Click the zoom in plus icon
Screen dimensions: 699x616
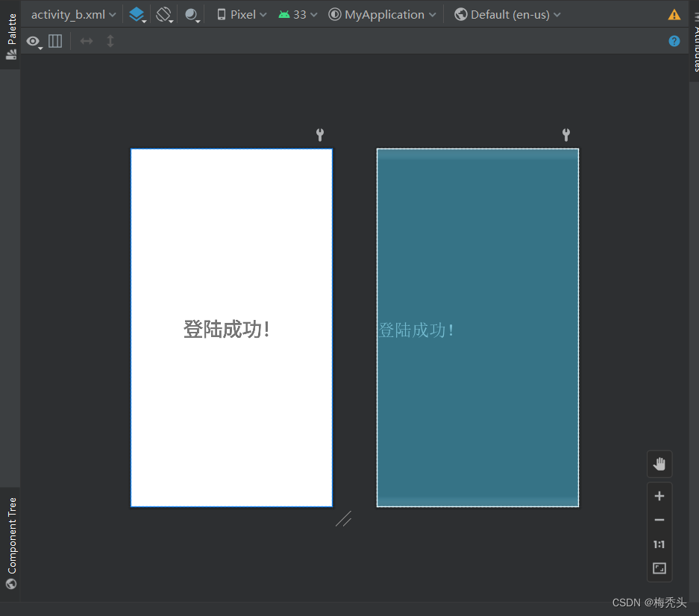659,495
